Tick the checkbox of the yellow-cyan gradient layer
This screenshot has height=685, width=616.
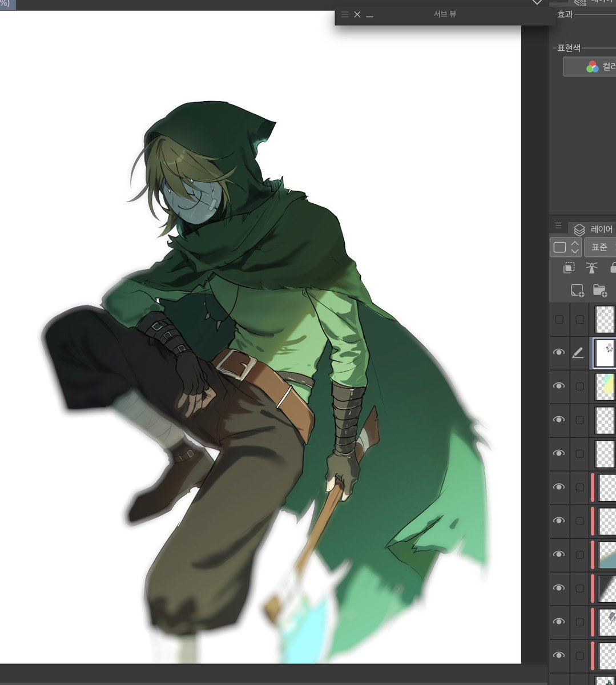point(579,386)
